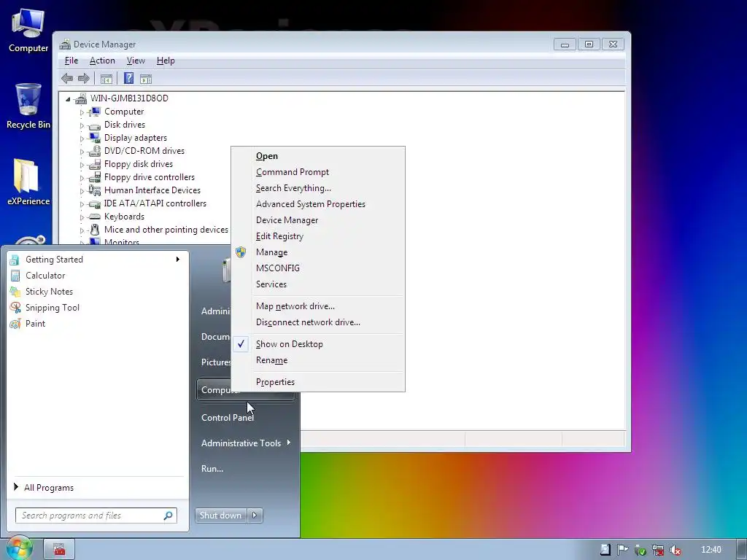This screenshot has width=747, height=560.
Task: Choose Command Prompt from the context menu
Action: point(292,172)
